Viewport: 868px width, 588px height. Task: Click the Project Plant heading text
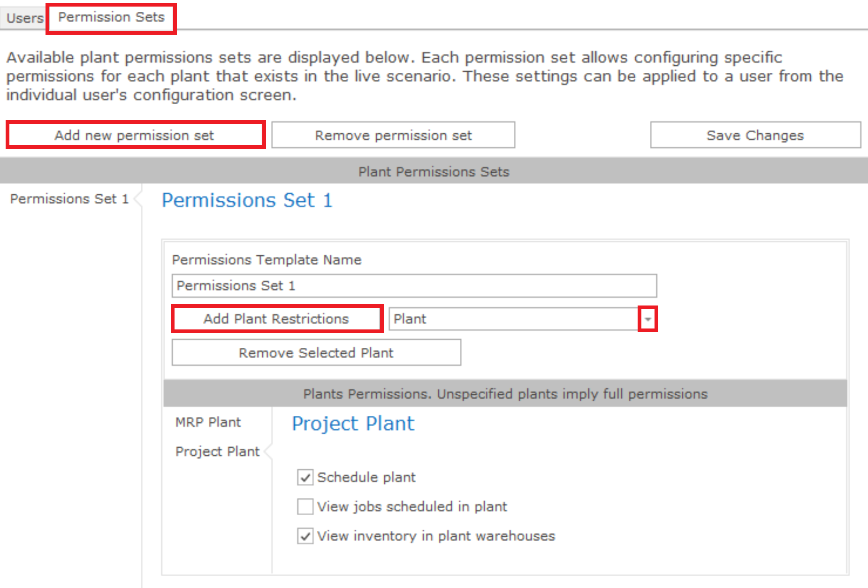[x=353, y=424]
